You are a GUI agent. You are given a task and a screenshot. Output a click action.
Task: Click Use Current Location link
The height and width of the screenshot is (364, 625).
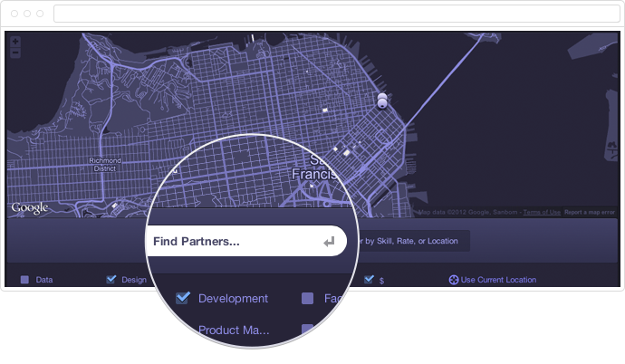498,280
